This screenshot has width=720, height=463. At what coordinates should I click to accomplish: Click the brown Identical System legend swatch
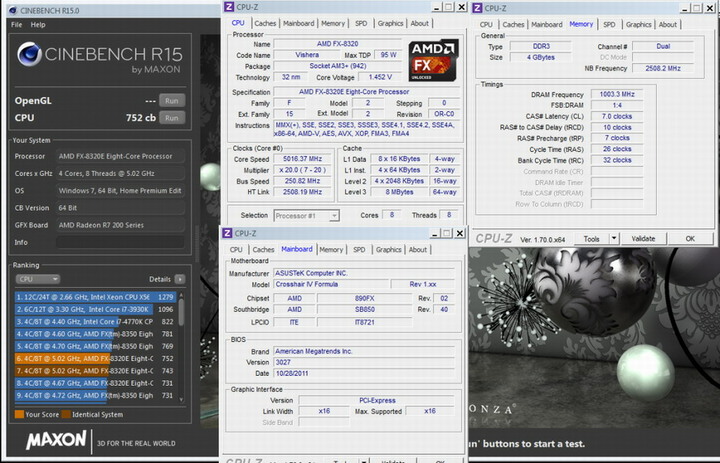pos(66,414)
